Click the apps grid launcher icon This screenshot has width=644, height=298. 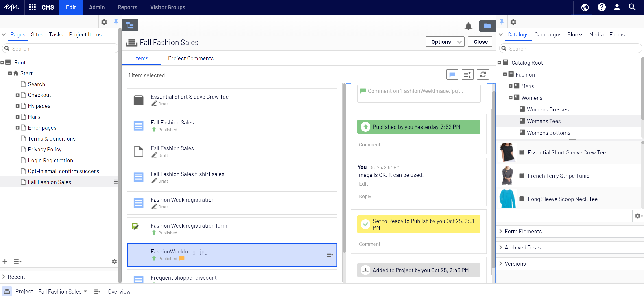click(32, 7)
